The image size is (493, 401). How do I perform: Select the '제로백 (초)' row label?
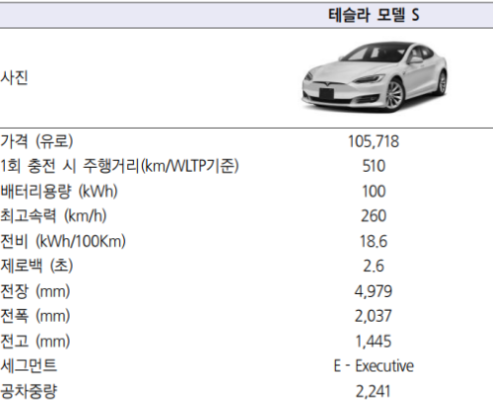pos(37,266)
